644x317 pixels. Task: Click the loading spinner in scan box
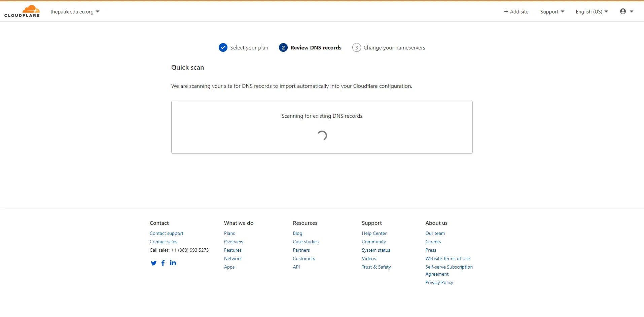coord(322,135)
